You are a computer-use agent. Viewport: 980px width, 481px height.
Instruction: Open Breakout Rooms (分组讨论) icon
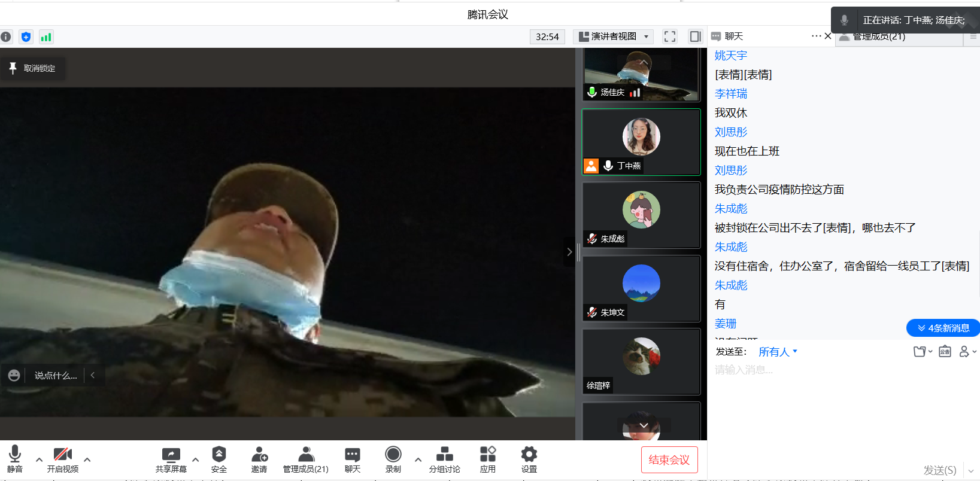(444, 455)
